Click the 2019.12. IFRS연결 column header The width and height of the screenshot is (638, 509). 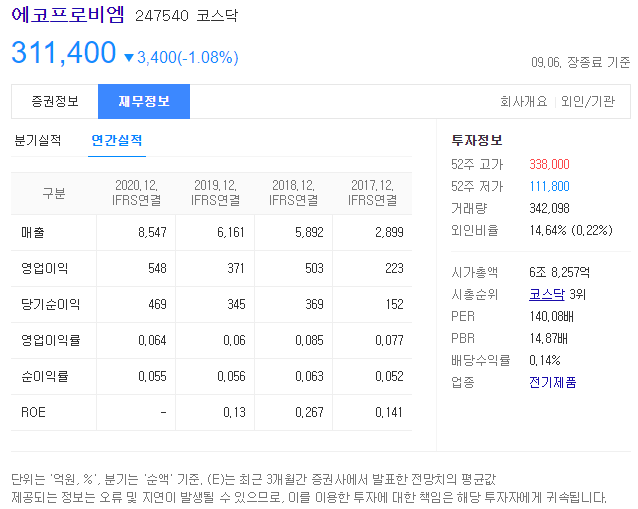coord(215,193)
